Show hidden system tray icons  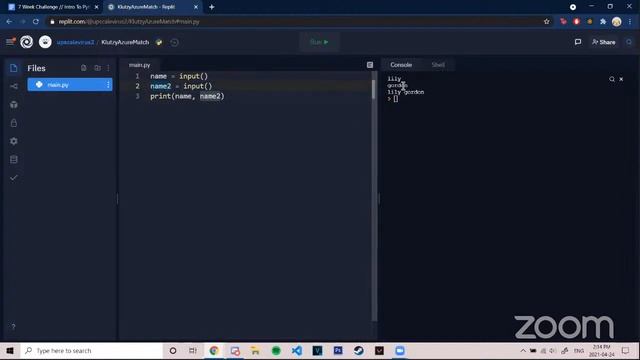(523, 351)
